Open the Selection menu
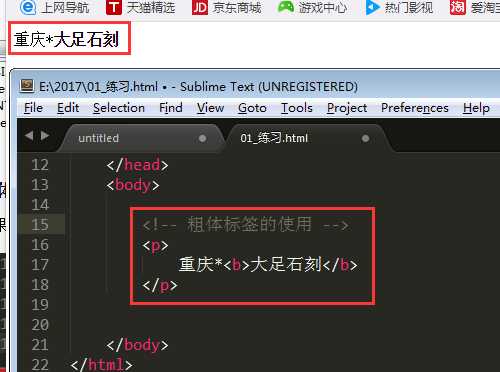500x372 pixels. 119,108
